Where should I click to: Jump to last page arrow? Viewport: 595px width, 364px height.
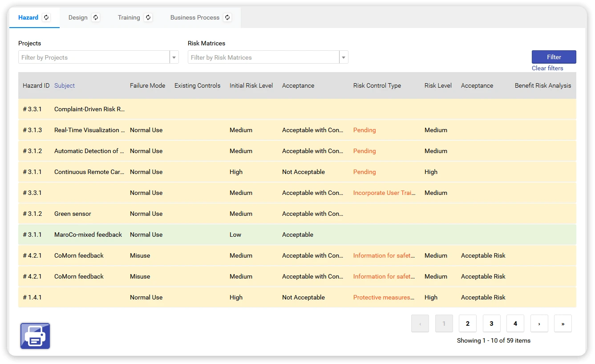pyautogui.click(x=563, y=324)
